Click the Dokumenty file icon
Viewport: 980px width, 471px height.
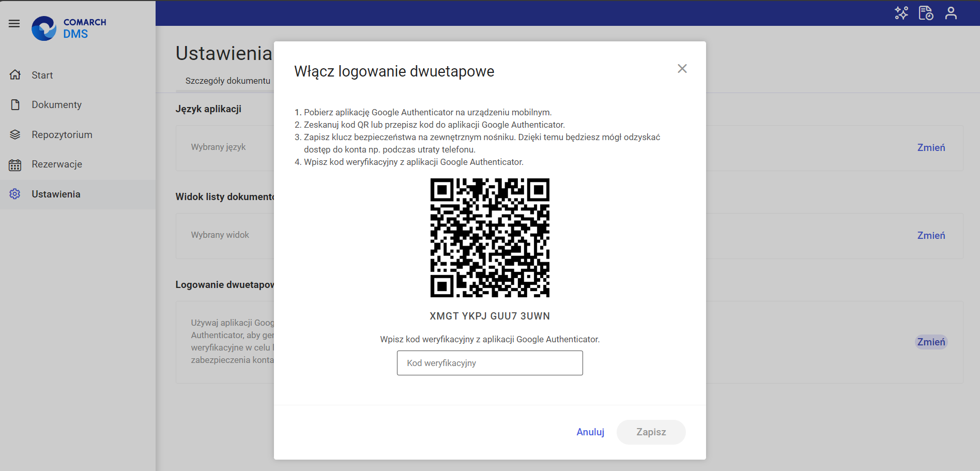(15, 104)
